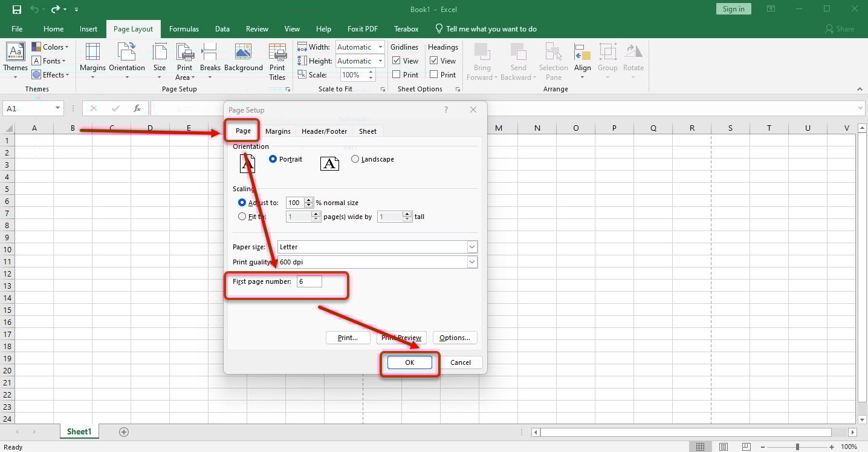Click the Print... button in dialog

click(x=348, y=338)
